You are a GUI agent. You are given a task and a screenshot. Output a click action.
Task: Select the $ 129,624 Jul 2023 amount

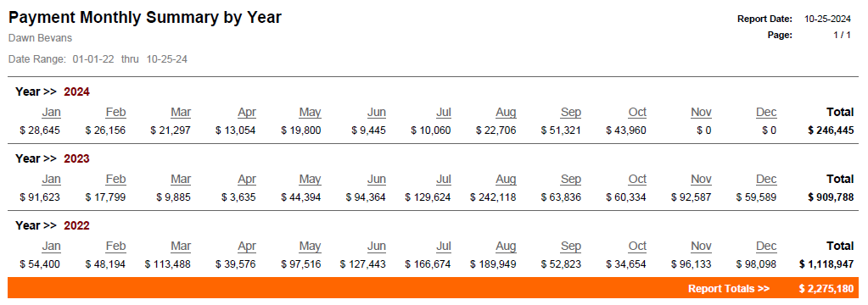coord(428,197)
